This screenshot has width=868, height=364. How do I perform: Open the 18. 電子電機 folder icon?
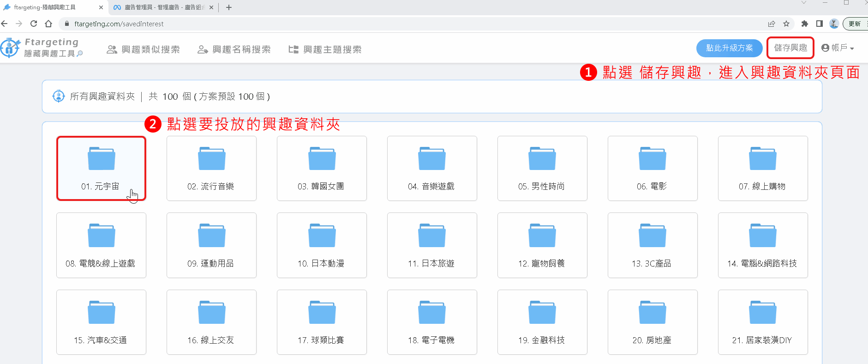[x=432, y=312]
